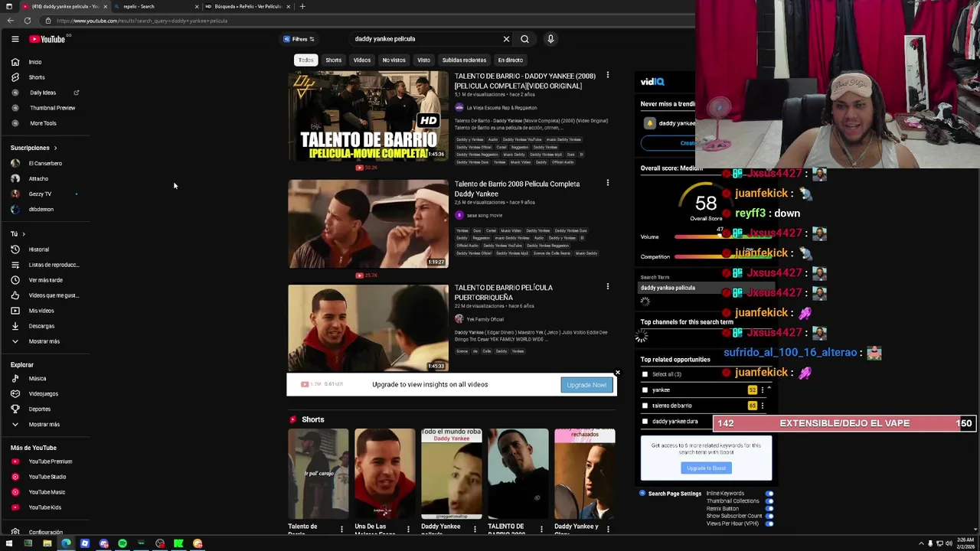980x551 pixels.
Task: Select the En directo filter chip
Action: point(511,60)
